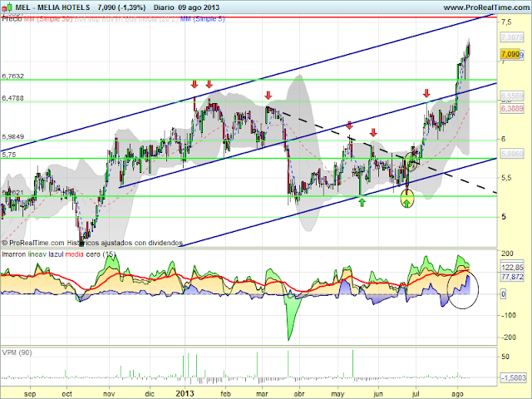Click the 6,4788 horizontal level label

click(x=13, y=98)
